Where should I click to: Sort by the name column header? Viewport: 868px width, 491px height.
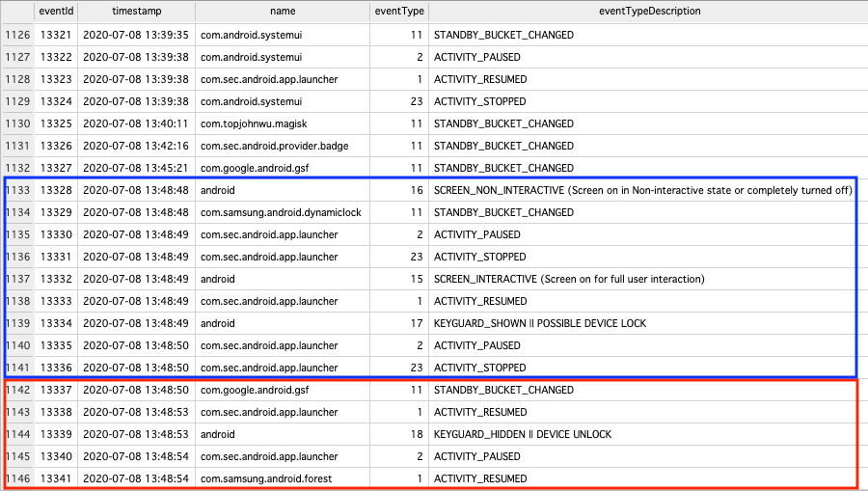[x=283, y=11]
